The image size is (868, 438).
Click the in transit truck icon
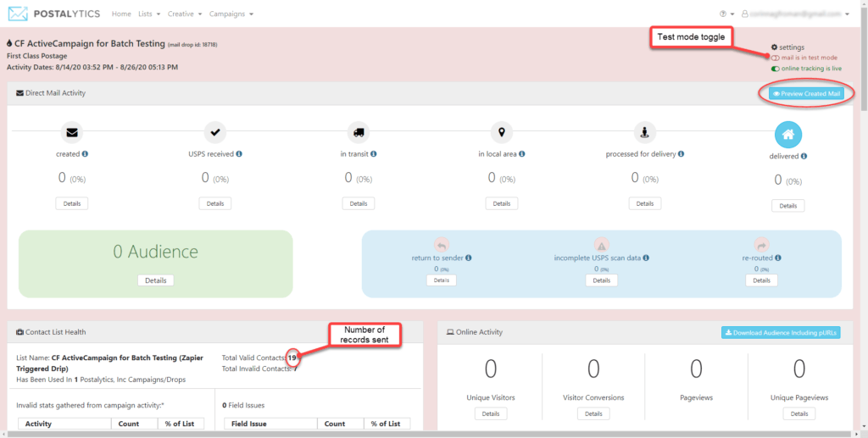(359, 133)
